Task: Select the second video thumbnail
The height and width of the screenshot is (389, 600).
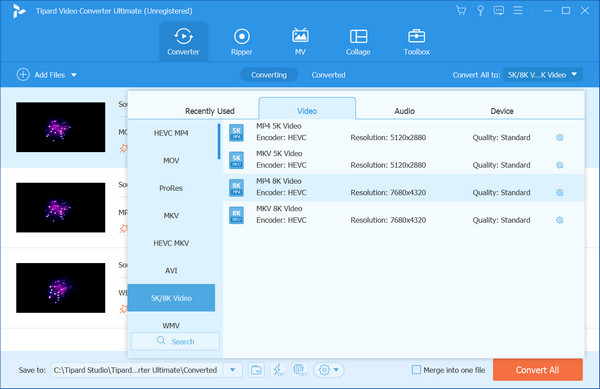Action: coord(60,207)
